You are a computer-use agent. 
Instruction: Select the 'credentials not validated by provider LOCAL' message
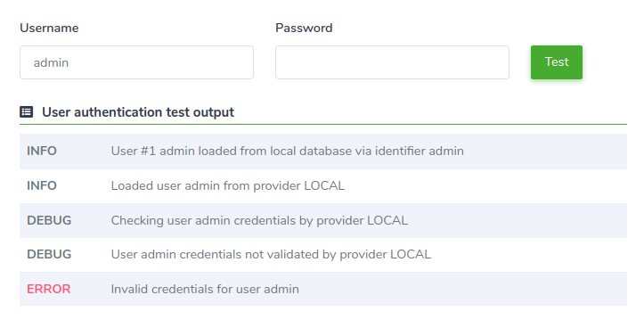271,255
